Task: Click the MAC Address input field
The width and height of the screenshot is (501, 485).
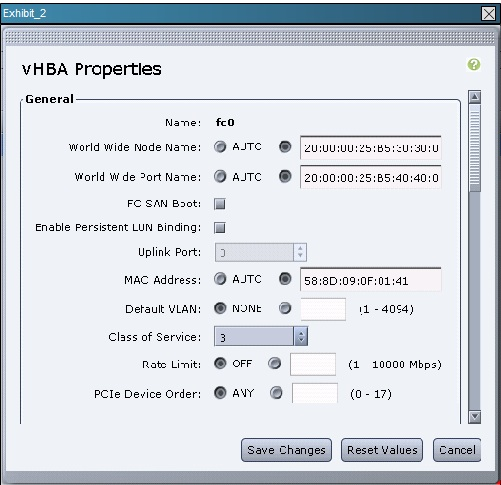Action: pyautogui.click(x=371, y=280)
